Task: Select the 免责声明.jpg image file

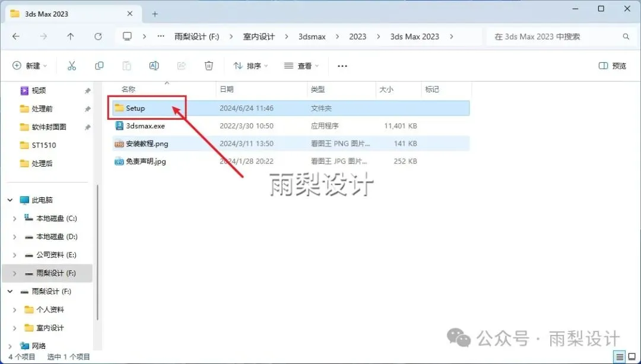Action: pos(291,161)
